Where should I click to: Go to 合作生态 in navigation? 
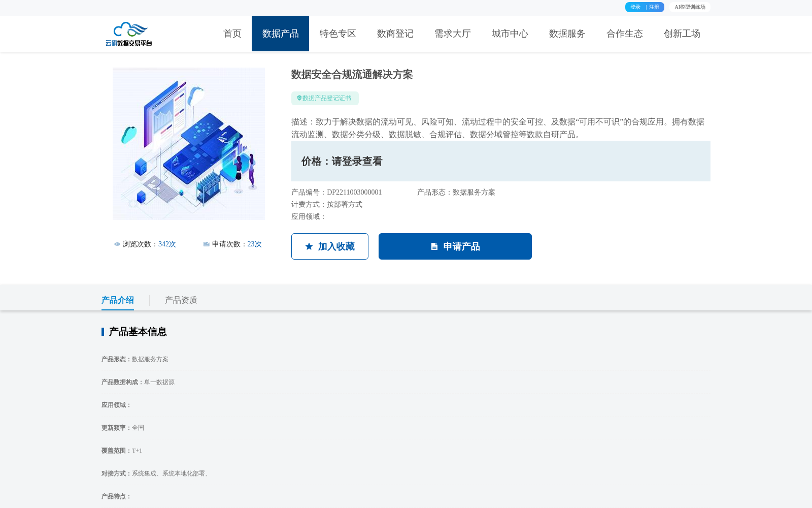pyautogui.click(x=624, y=34)
